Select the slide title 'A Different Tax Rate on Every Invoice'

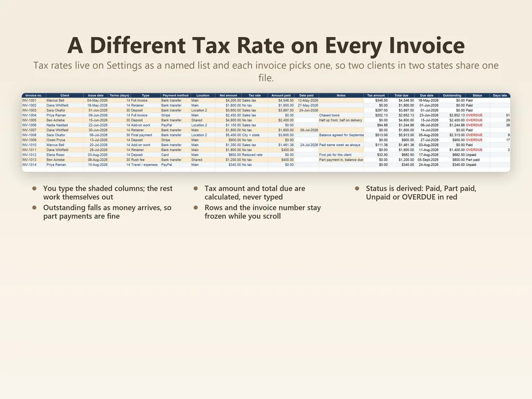(266, 45)
